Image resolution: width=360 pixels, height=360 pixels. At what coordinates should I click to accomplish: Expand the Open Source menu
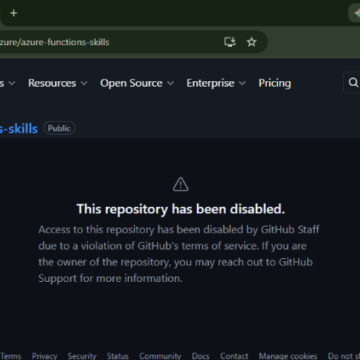point(137,83)
